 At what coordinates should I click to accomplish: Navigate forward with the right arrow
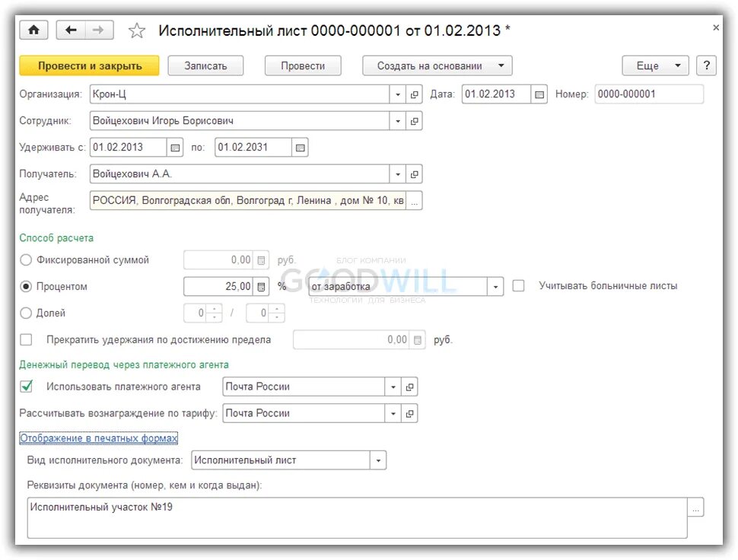98,30
